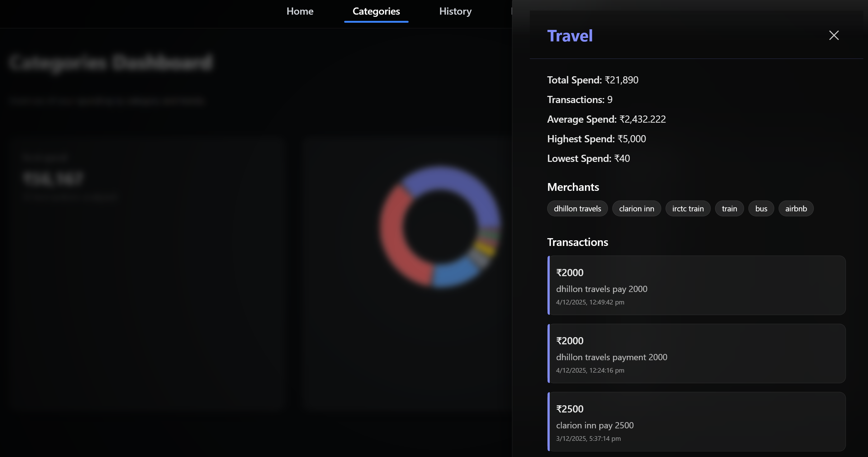
Task: Click the 3/12/2025, 5:37:14 pm timestamp
Action: (x=588, y=439)
